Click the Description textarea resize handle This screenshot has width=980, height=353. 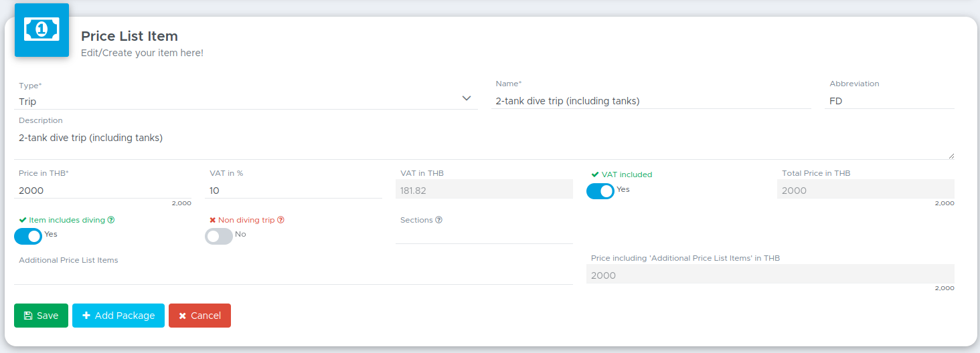point(951,156)
